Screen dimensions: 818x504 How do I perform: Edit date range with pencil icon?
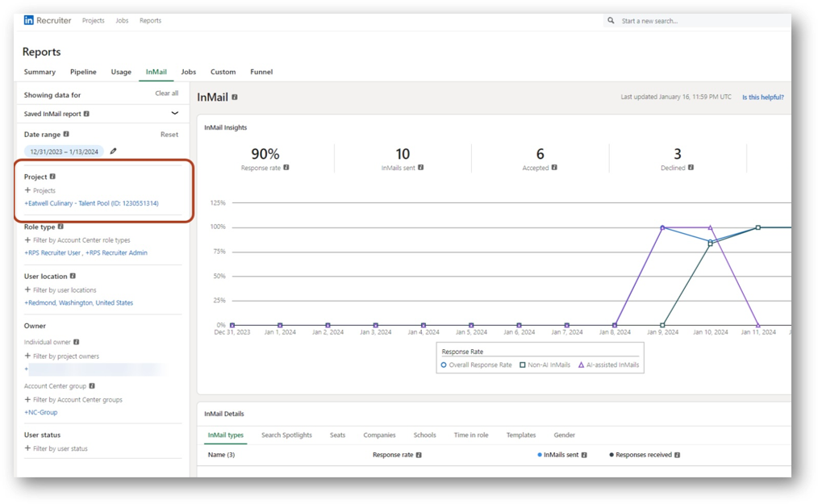[x=113, y=151]
